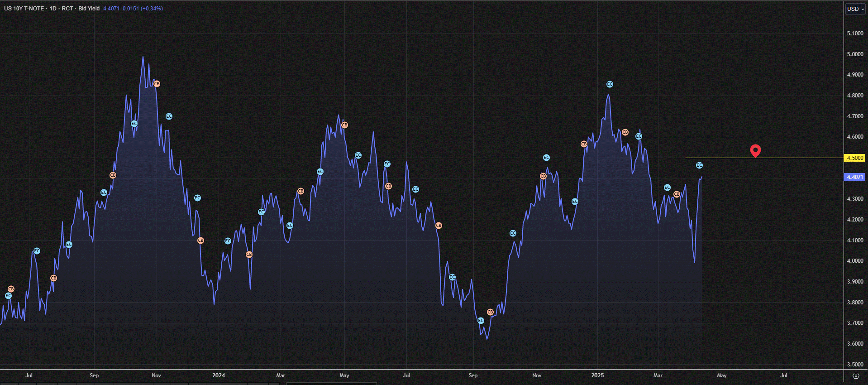
Task: Open CB marker near 4.62 in January 2025
Action: [625, 132]
